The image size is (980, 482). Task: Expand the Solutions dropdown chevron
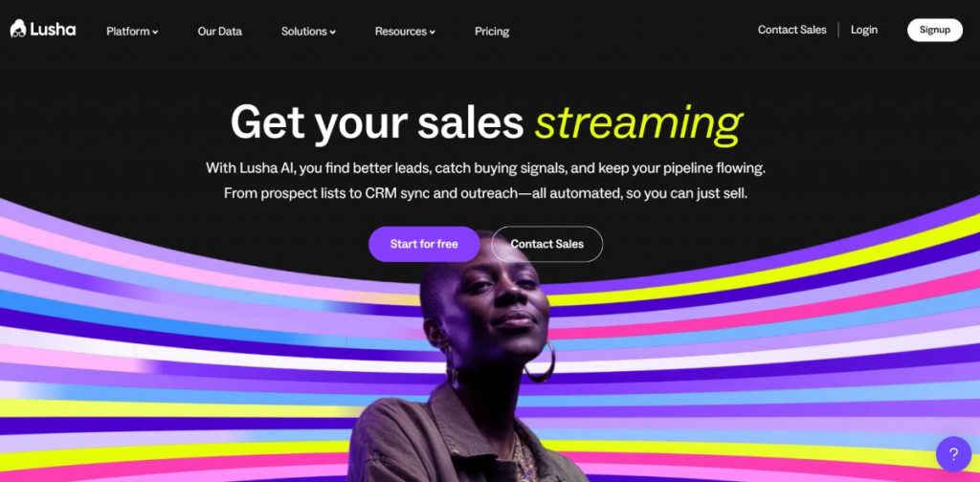tap(332, 32)
